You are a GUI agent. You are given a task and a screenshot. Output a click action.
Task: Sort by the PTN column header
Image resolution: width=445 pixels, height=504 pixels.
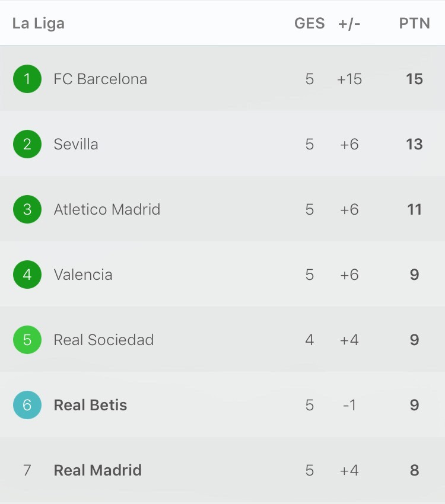[414, 24]
